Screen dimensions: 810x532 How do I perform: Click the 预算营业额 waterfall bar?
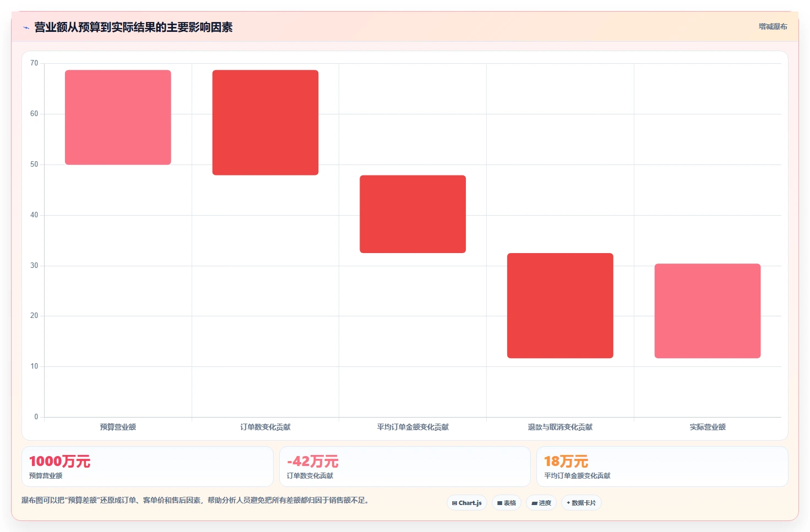click(x=118, y=117)
